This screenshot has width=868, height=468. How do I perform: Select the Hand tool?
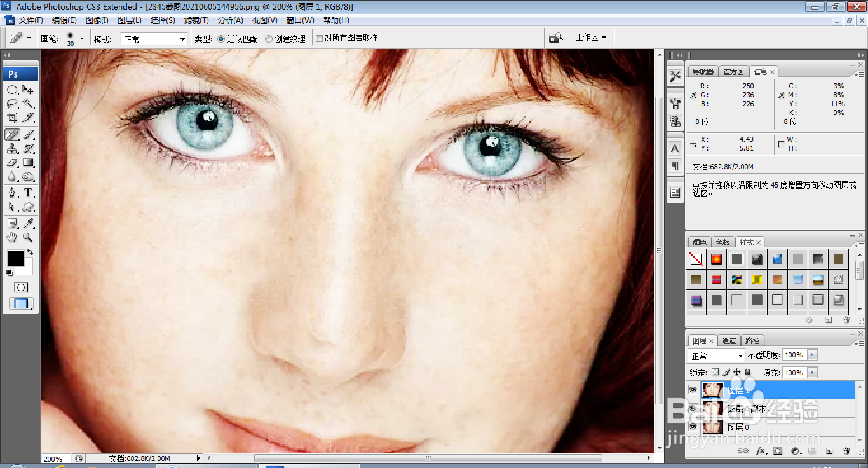coord(12,237)
